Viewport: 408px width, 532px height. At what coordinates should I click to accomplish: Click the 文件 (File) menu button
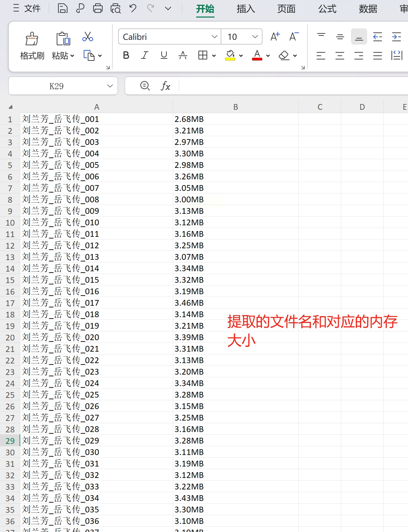point(27,8)
